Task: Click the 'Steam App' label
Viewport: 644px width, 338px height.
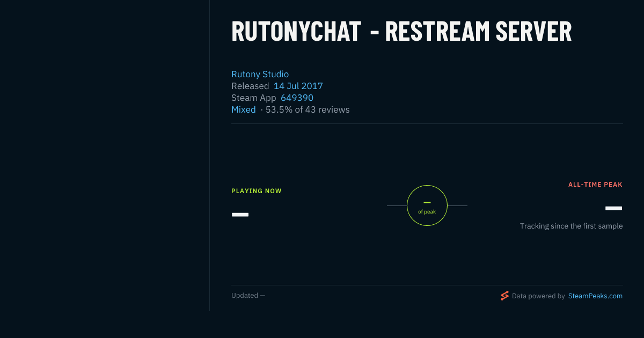Action: 253,98
